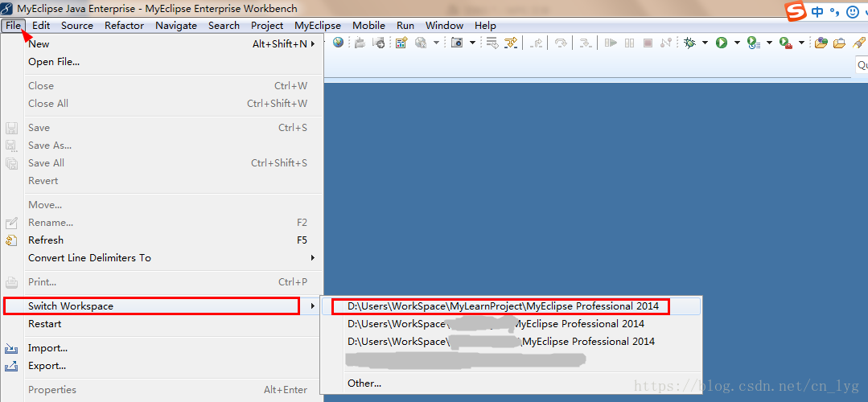The image size is (868, 402).
Task: Choose Export... in the File menu
Action: [162, 366]
